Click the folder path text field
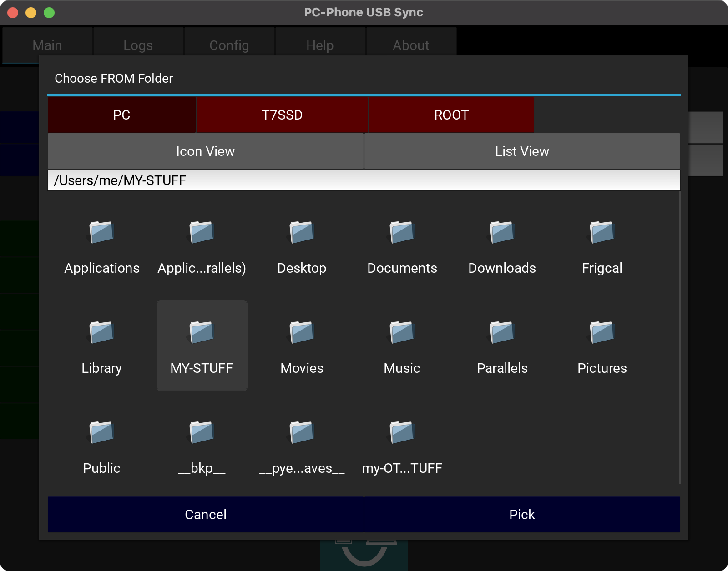Screen dimensions: 728x571 [x=364, y=180]
